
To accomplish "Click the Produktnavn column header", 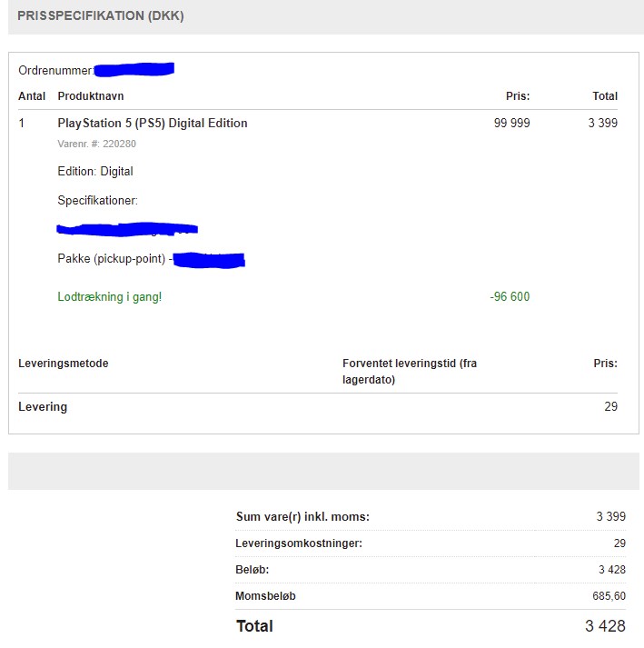I will (x=91, y=96).
